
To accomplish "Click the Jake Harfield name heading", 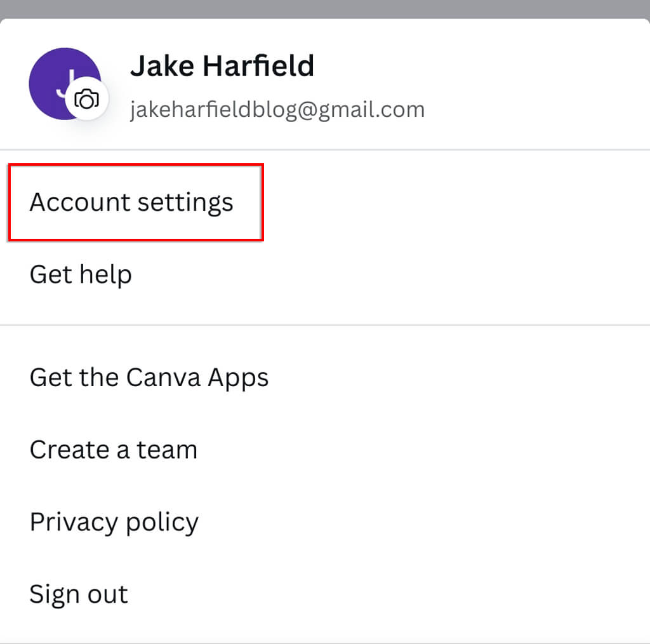I will pyautogui.click(x=222, y=66).
